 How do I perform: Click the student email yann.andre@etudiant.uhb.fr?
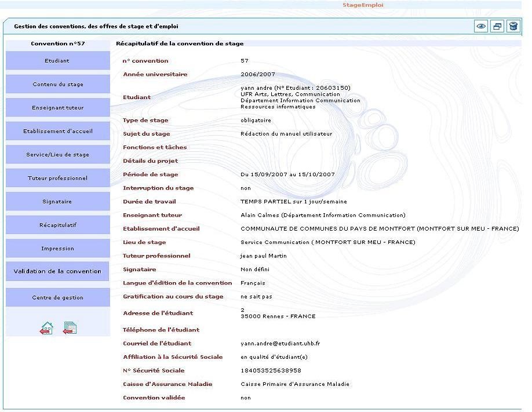tap(280, 344)
